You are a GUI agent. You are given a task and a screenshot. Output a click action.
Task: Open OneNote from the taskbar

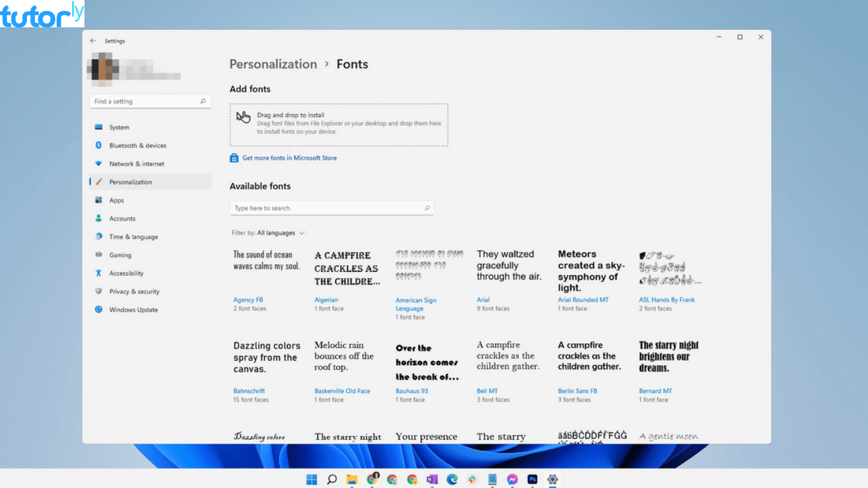click(432, 480)
